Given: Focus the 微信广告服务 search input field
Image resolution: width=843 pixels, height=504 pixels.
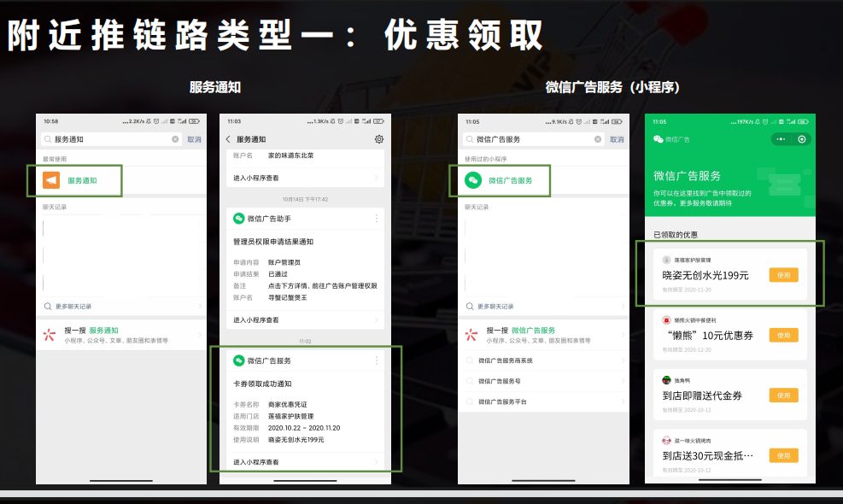Looking at the screenshot, I should [x=533, y=139].
